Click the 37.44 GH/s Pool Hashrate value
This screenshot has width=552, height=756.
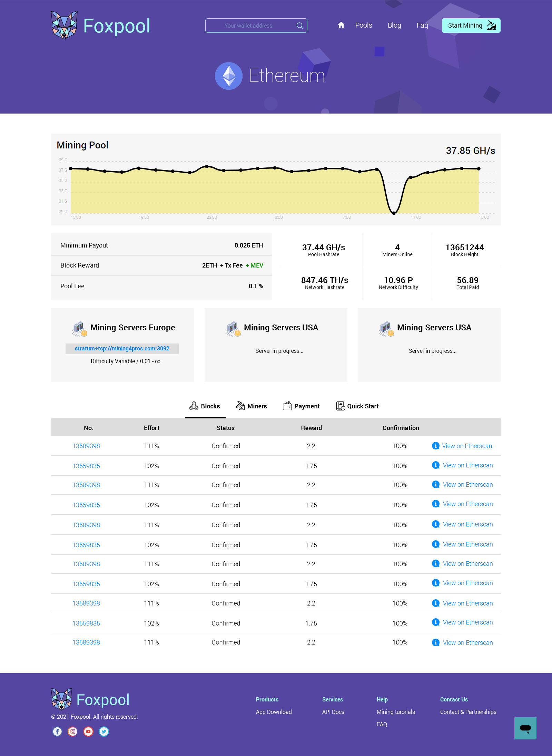[324, 247]
